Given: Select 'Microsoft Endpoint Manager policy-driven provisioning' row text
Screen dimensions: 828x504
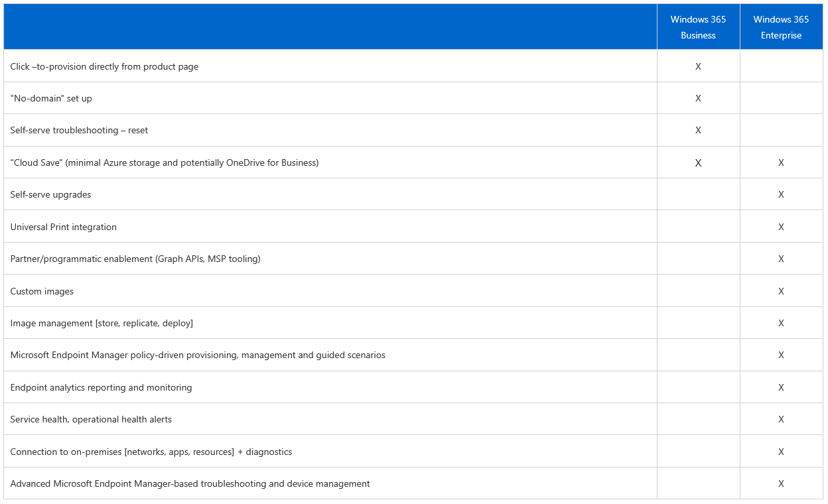Looking at the screenshot, I should [x=198, y=355].
